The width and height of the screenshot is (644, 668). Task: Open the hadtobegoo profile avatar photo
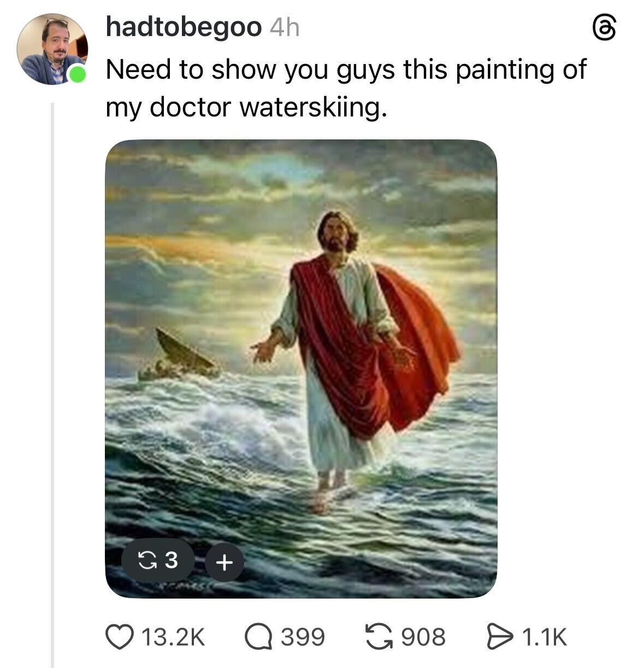tap(52, 49)
